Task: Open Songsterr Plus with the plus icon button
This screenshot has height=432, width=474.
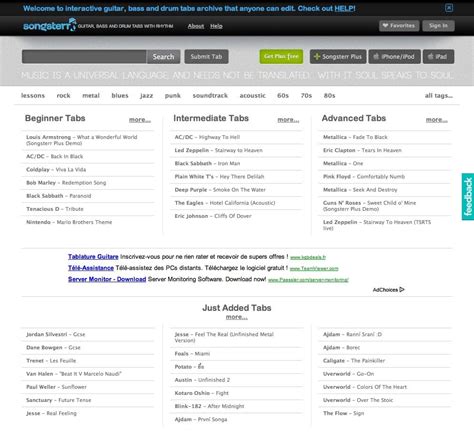Action: pos(338,57)
